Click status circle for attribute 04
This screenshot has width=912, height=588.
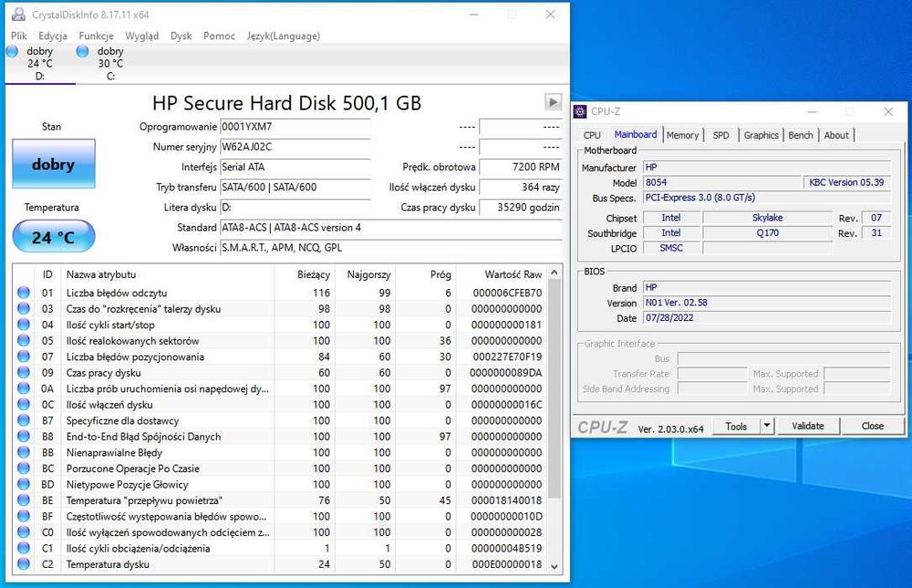24,325
